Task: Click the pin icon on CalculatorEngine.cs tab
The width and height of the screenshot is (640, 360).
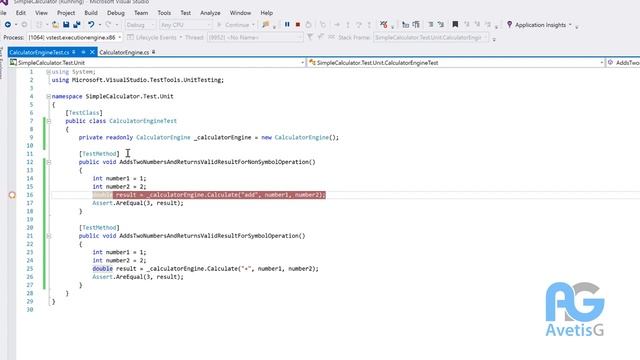Action: [x=153, y=52]
